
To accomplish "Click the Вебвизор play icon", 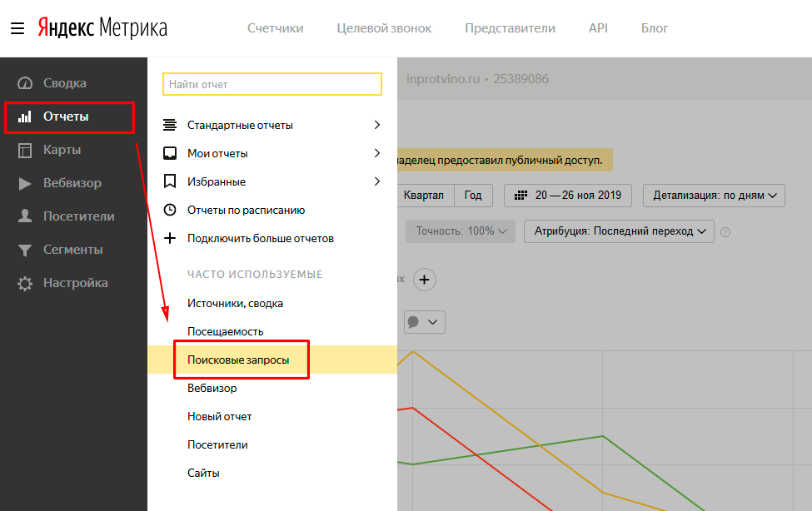I will [25, 183].
